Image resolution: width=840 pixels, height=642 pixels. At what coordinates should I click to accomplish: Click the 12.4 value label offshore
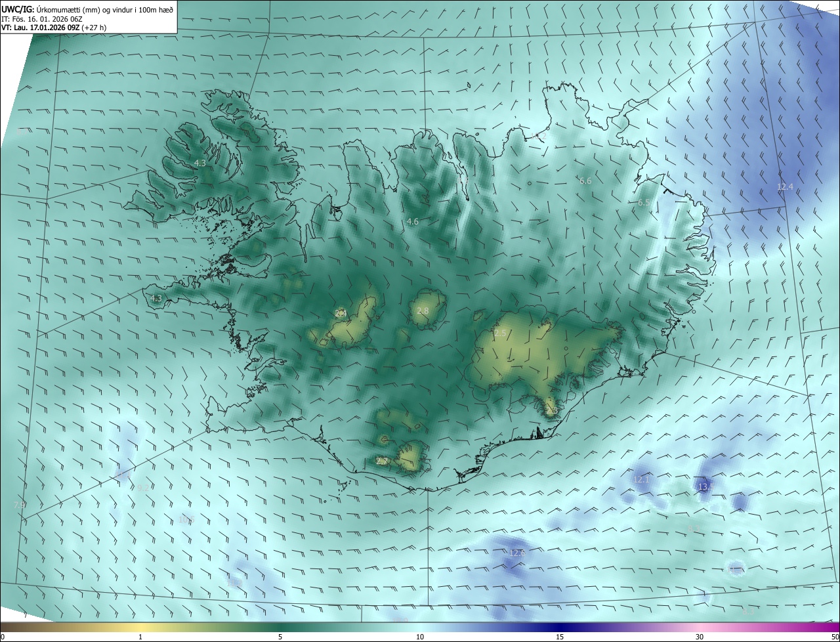[786, 187]
